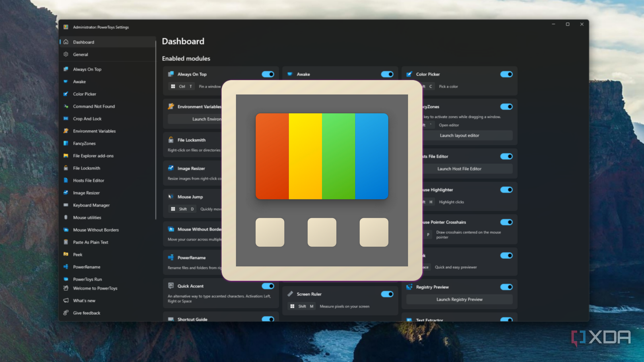
Task: Turn off the Awake module toggle
Action: point(387,74)
